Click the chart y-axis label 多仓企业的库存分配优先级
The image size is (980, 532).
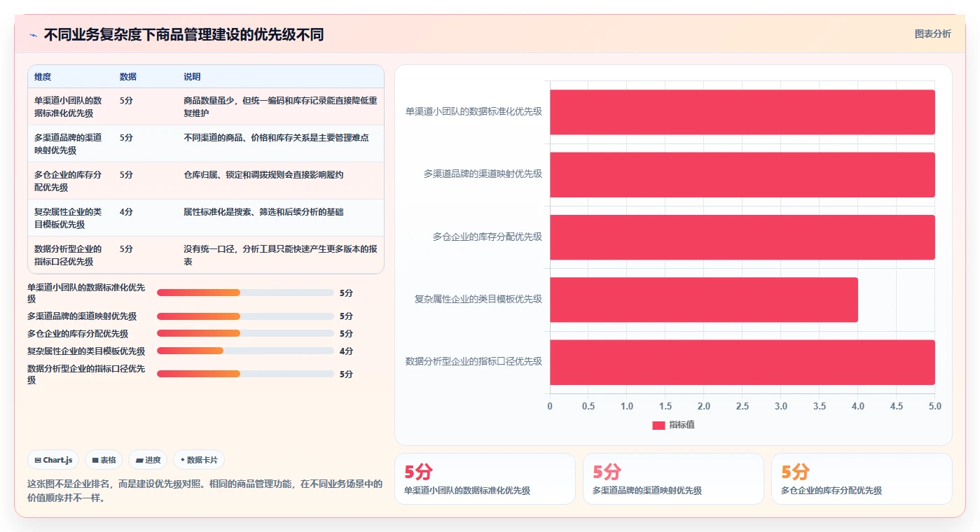click(x=487, y=237)
